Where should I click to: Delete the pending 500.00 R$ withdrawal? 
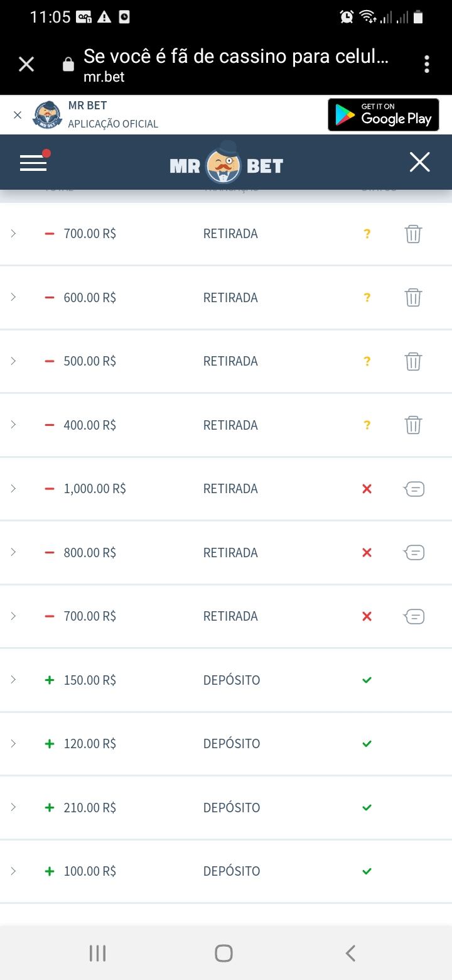point(413,361)
